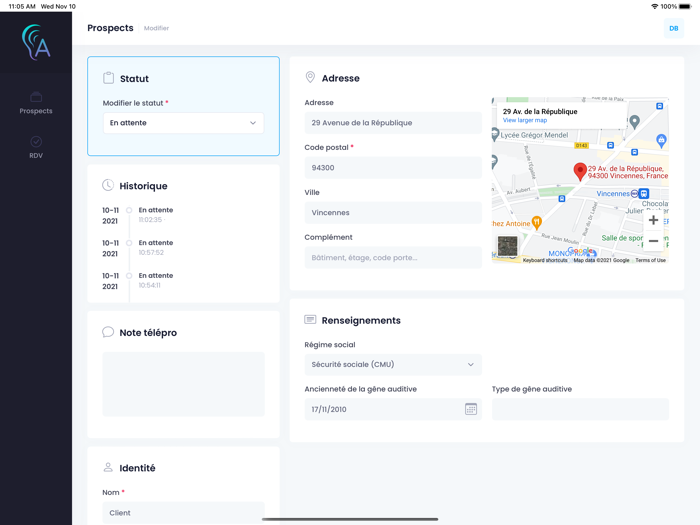Click Keyboard shortcuts on the map

click(545, 260)
